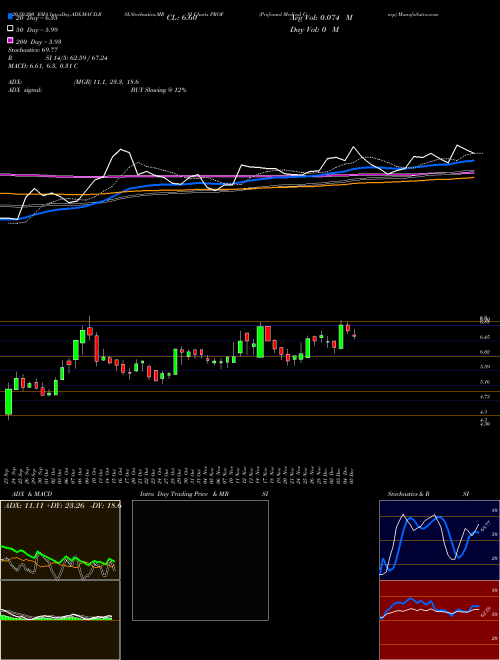The image size is (500, 660).
Task: Click the blue 20 Day legend swatch
Action: click(10, 17)
